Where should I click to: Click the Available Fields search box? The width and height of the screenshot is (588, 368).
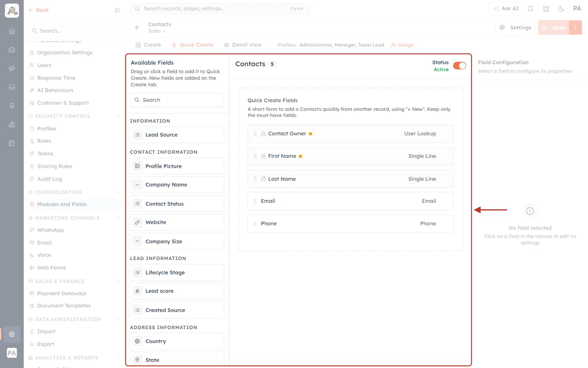[x=177, y=100]
